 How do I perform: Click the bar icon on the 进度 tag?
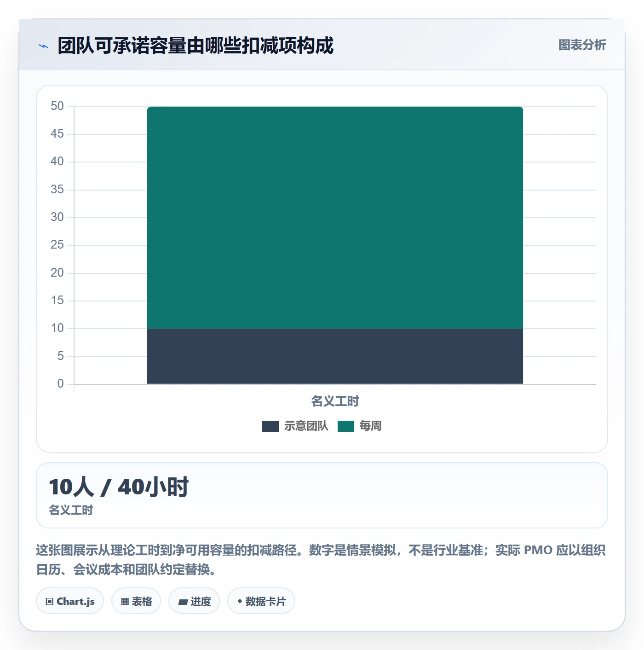[x=183, y=602]
